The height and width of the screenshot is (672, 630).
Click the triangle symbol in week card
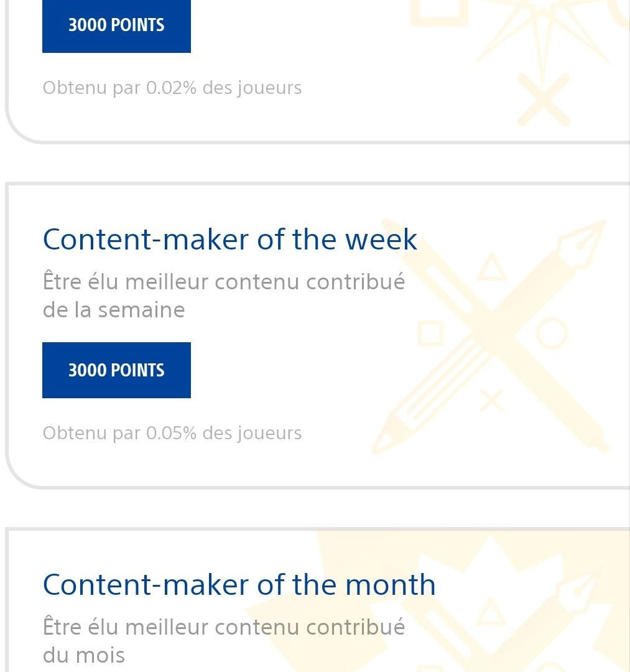[491, 268]
